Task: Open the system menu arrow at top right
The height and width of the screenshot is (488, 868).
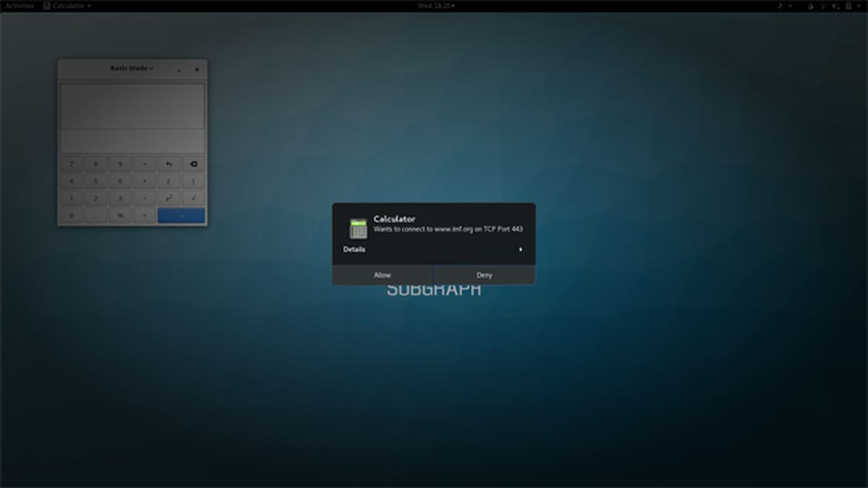Action: tap(859, 6)
